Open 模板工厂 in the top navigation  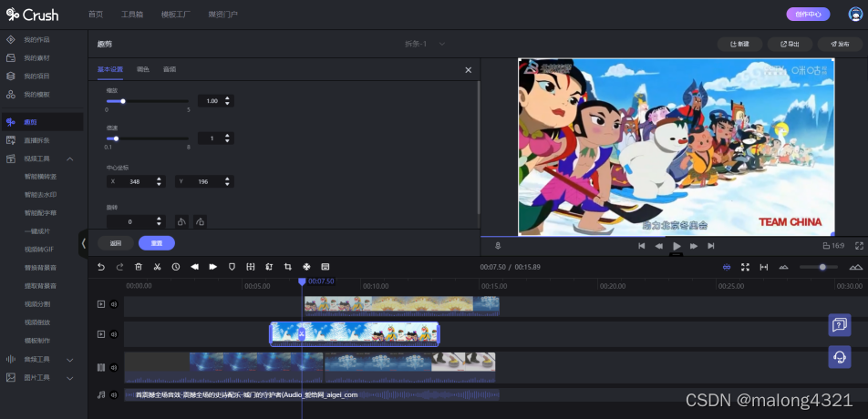click(x=176, y=15)
